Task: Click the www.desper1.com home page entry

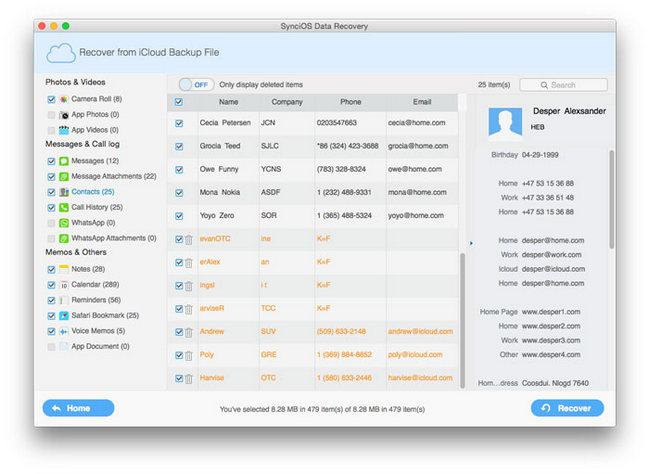Action: point(551,312)
